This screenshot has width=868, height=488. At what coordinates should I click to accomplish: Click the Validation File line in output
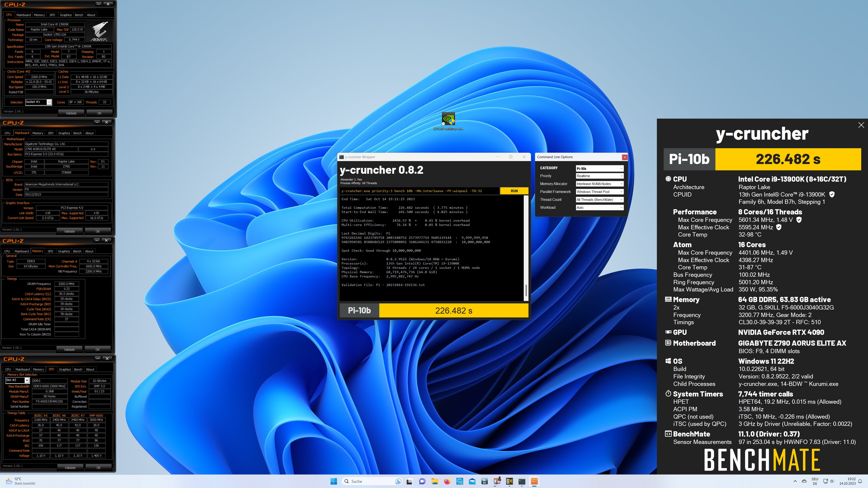[x=383, y=285]
